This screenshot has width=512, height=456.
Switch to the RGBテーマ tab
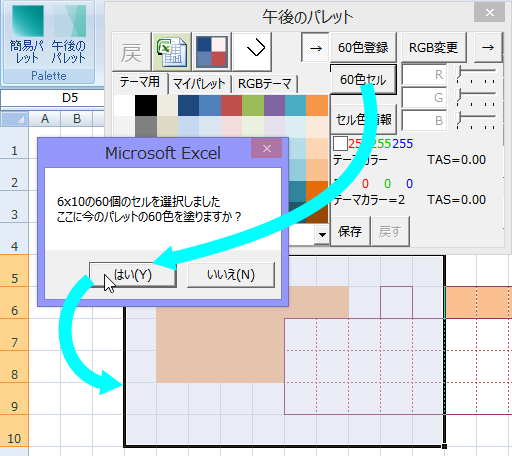pyautogui.click(x=265, y=83)
